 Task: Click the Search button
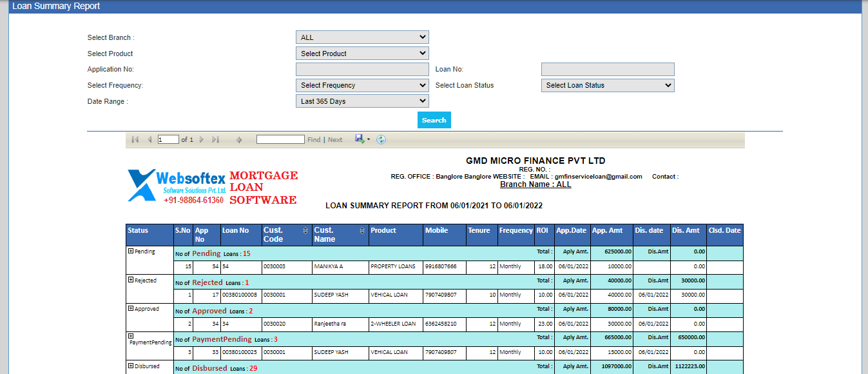tap(434, 120)
